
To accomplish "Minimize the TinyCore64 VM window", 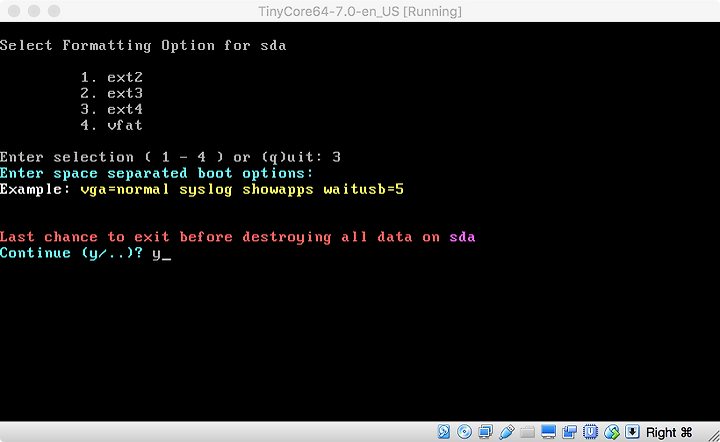I will tap(34, 11).
